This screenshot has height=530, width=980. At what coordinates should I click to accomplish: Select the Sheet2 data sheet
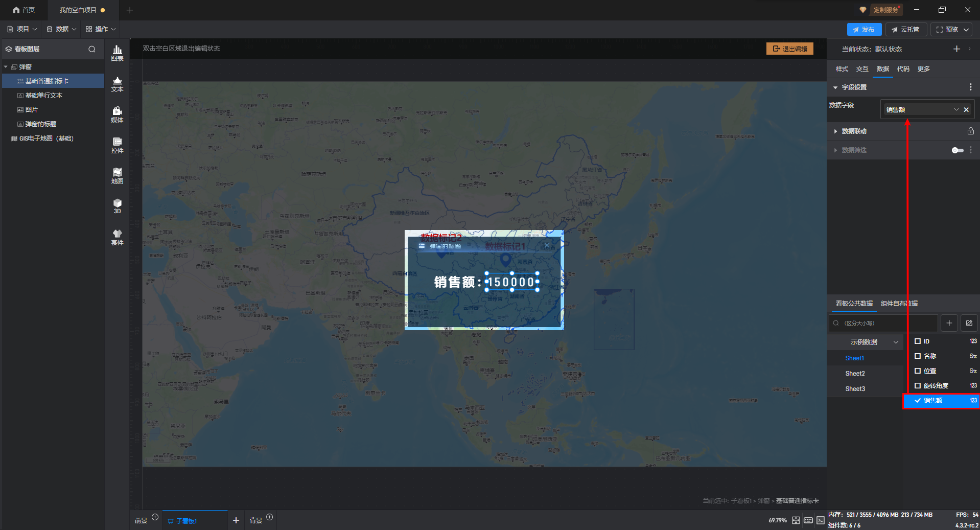pos(855,374)
